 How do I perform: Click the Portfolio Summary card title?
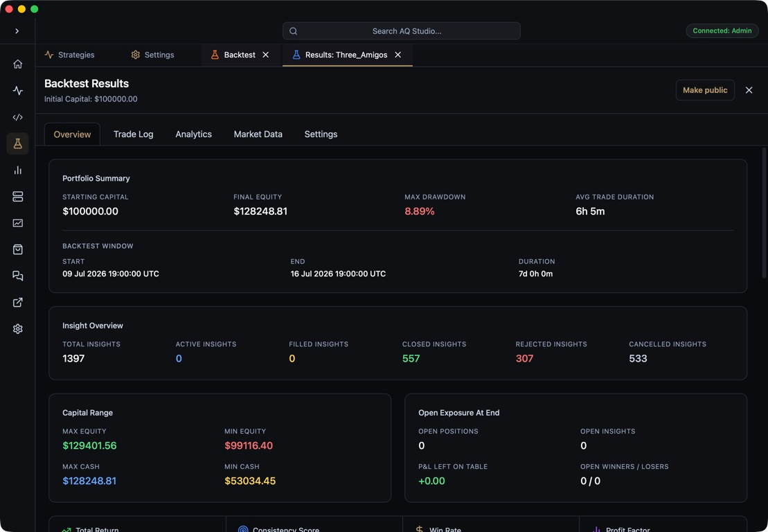96,178
